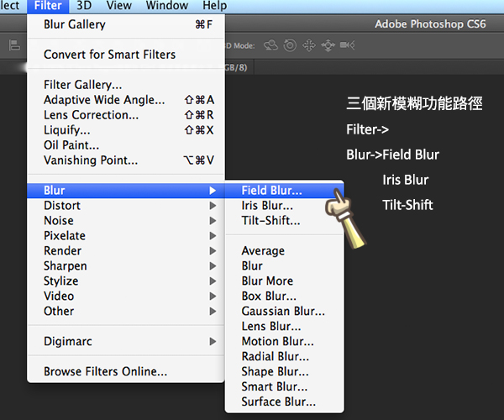Select the 3D pan mode icon
This screenshot has height=420, width=504.
309,45
